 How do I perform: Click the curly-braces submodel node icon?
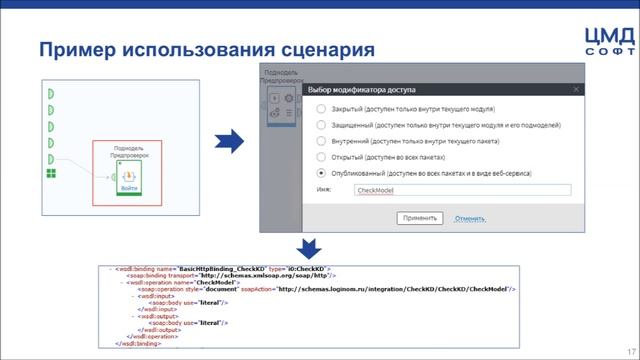click(129, 176)
